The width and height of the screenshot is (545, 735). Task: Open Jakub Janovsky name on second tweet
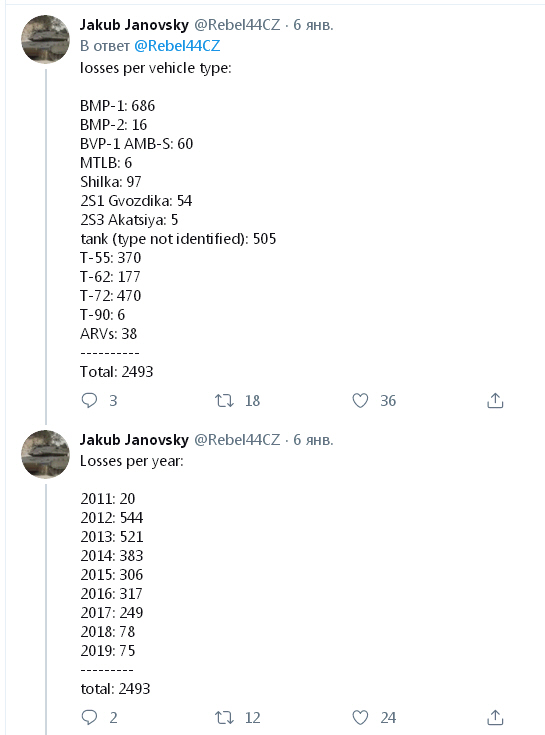pyautogui.click(x=134, y=440)
